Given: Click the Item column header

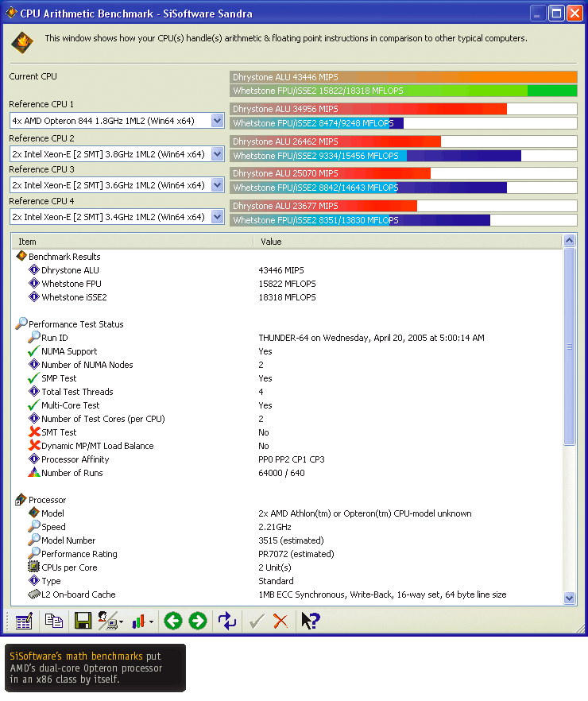Looking at the screenshot, I should (x=133, y=242).
